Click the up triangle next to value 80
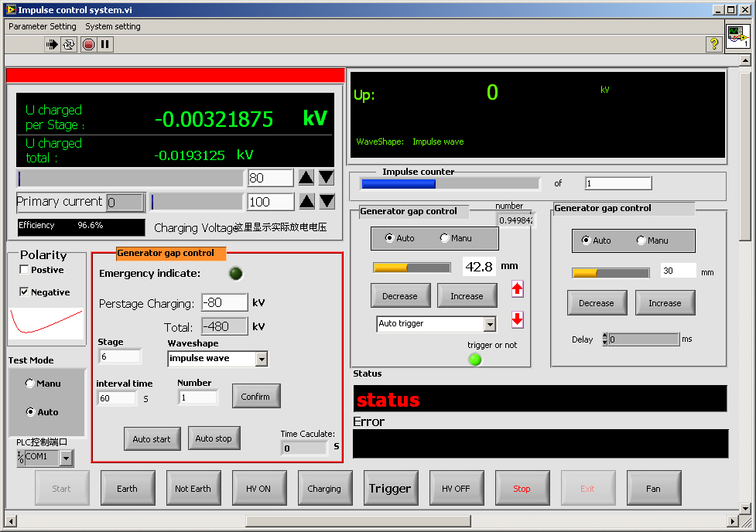This screenshot has height=532, width=756. (306, 178)
